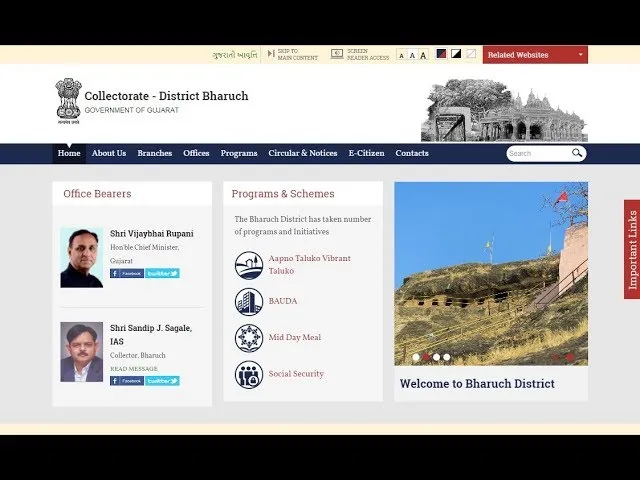Switch to the Gujarati language version link
This screenshot has height=480, width=640.
click(x=235, y=55)
